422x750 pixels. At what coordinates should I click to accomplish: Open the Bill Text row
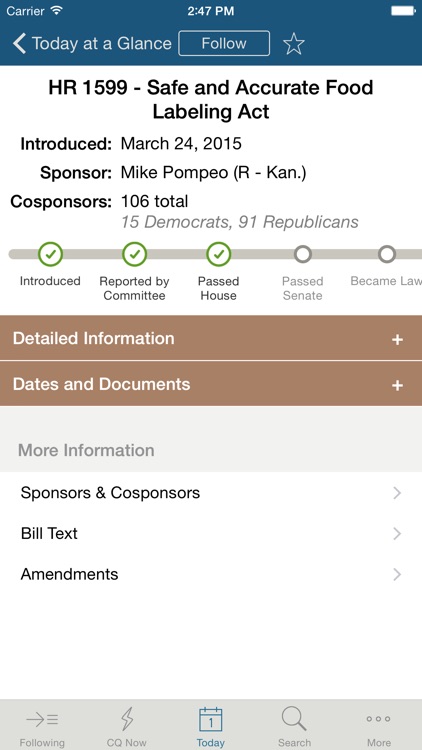pyautogui.click(x=211, y=533)
